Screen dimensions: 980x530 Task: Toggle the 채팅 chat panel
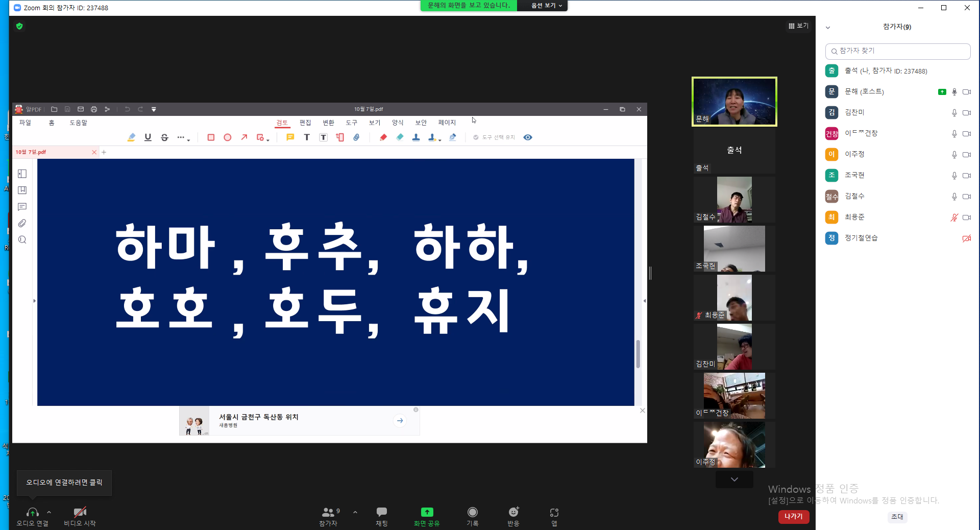coord(382,516)
